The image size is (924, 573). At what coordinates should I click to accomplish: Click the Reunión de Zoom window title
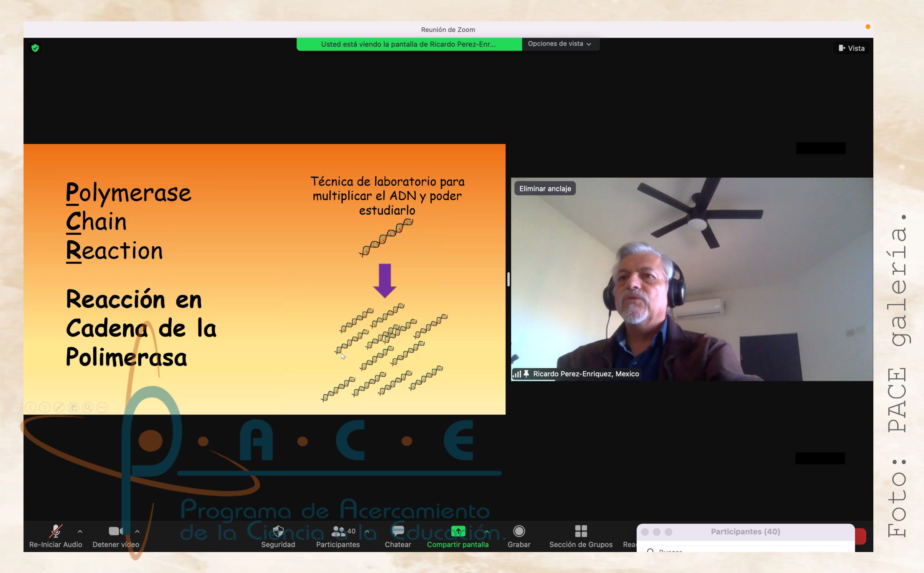tap(448, 30)
